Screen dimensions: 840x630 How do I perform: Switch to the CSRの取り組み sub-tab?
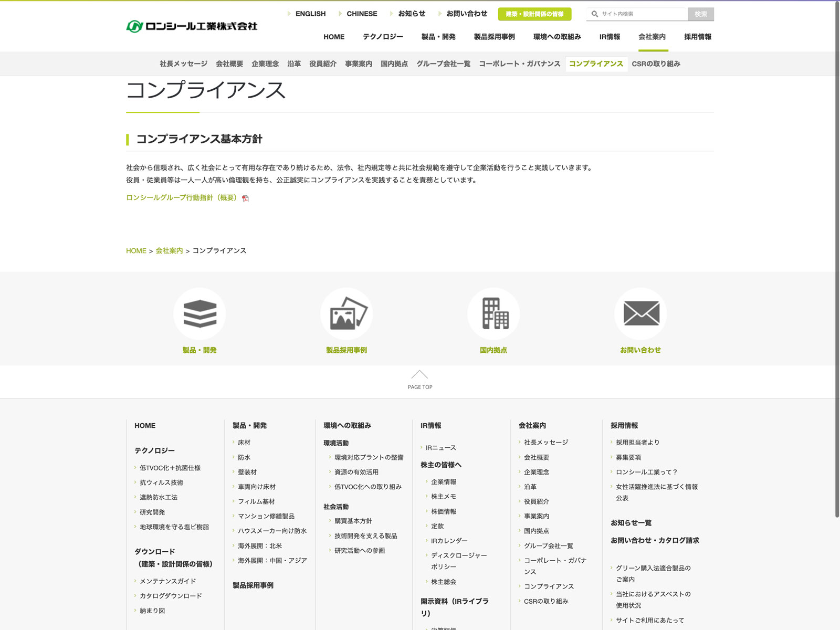(x=656, y=64)
